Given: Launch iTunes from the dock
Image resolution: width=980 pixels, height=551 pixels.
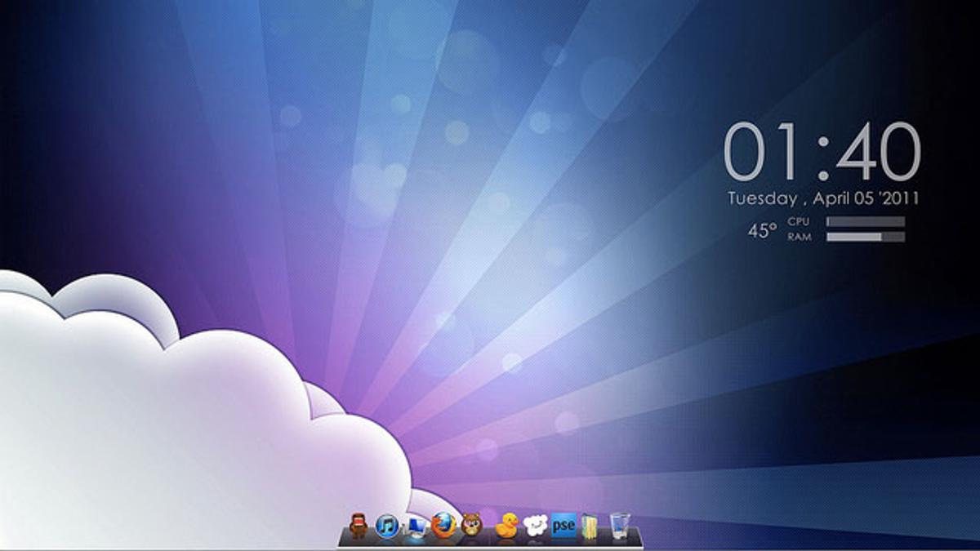Looking at the screenshot, I should (x=387, y=527).
